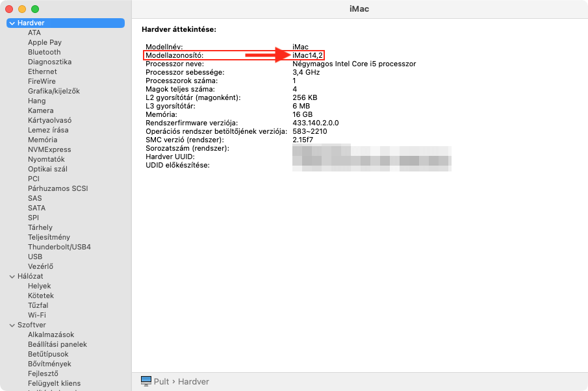Select Wi-Fi in the sidebar
This screenshot has height=391, width=588.
[37, 315]
